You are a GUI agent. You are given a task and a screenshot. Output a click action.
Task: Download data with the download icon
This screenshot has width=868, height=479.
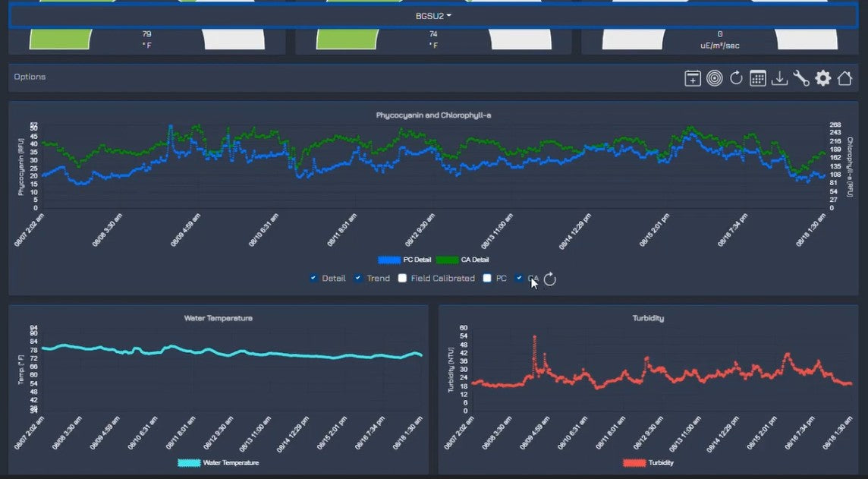click(779, 78)
